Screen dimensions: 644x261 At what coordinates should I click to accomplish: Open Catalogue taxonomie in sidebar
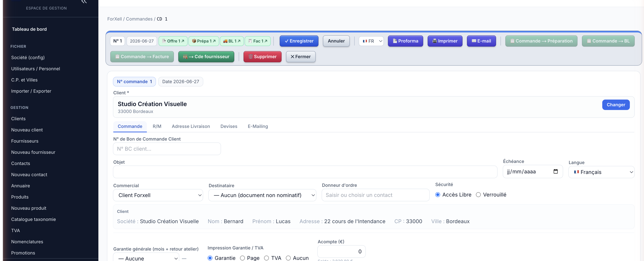tap(33, 219)
